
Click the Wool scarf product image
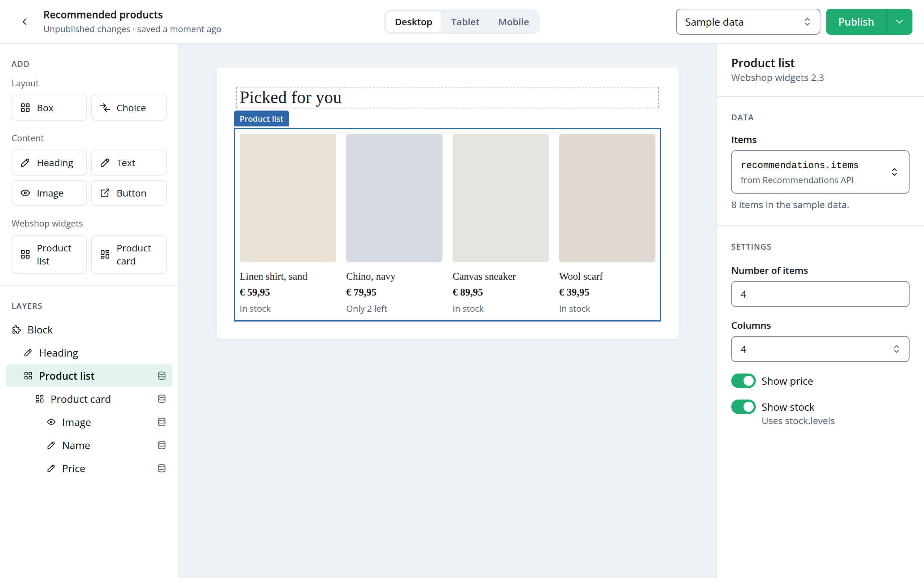tap(607, 198)
